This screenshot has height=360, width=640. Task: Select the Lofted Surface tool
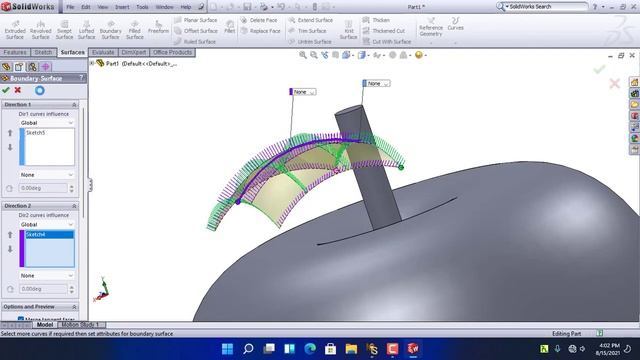(87, 30)
